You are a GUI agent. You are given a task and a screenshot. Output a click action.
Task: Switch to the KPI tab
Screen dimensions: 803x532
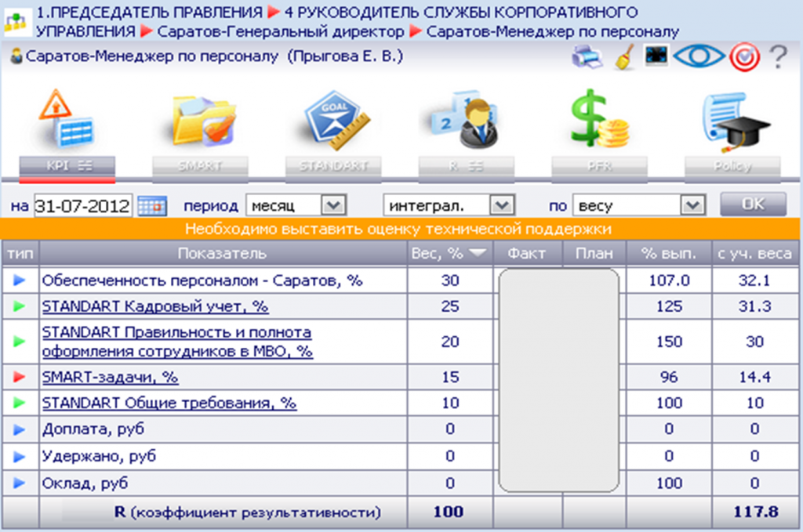(67, 167)
